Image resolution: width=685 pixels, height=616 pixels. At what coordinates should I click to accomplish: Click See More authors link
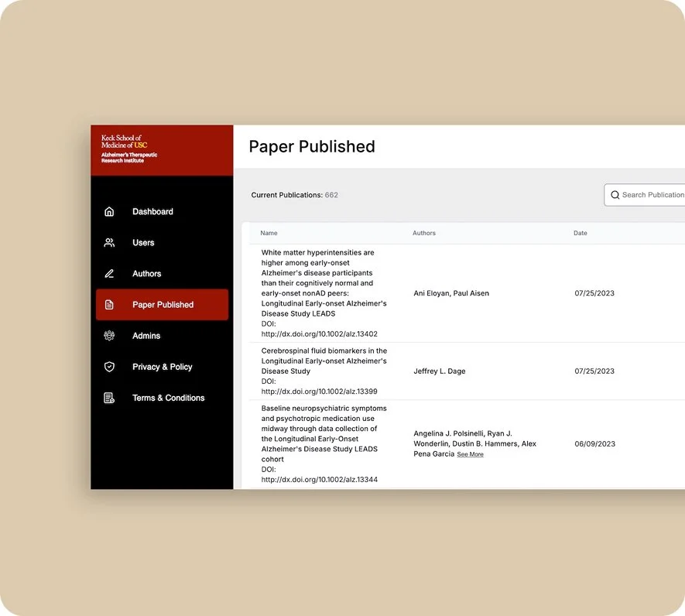(x=470, y=454)
